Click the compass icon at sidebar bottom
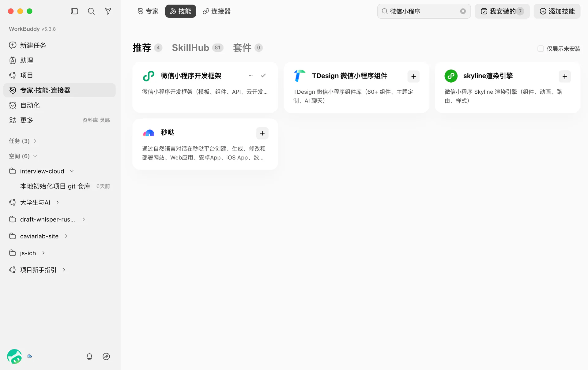588x370 pixels. coord(106,357)
